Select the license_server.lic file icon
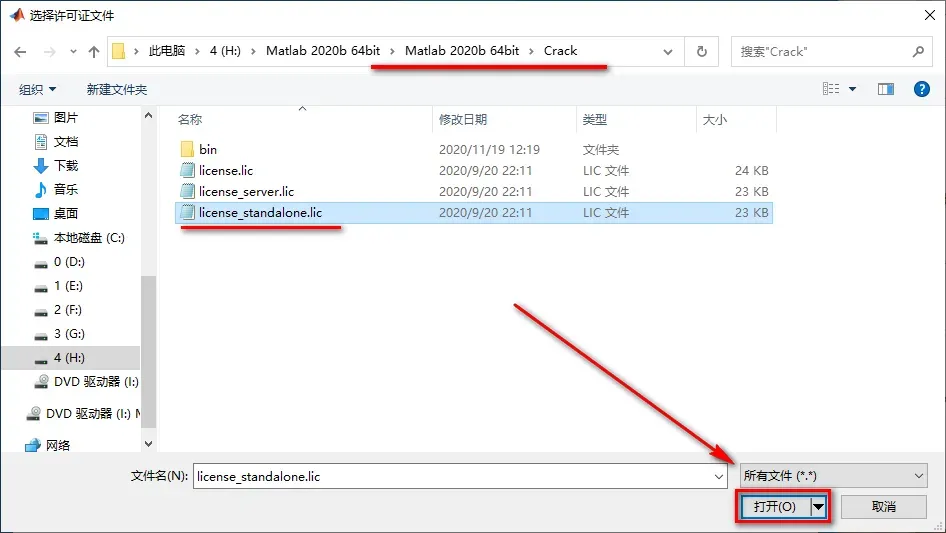 188,191
